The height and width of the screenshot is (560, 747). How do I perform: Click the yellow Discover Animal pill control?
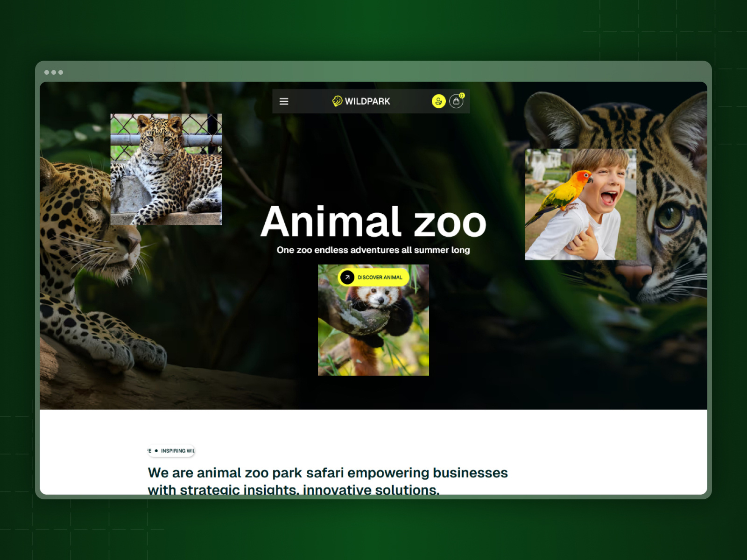pos(373,277)
